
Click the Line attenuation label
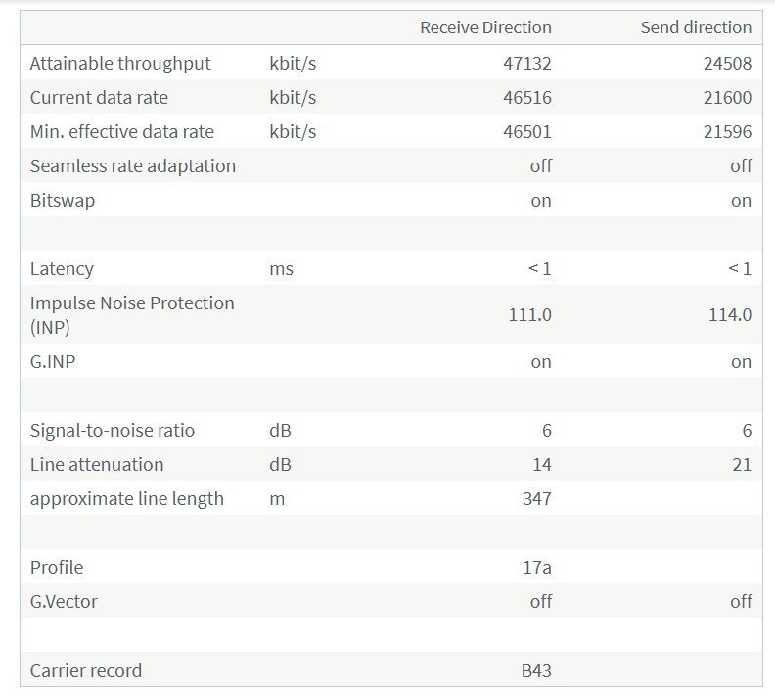click(97, 465)
